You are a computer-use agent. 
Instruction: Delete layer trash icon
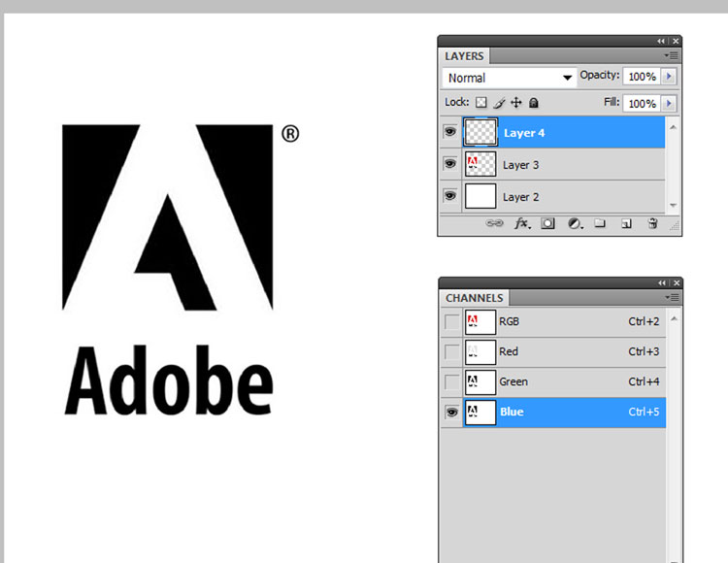(x=653, y=223)
